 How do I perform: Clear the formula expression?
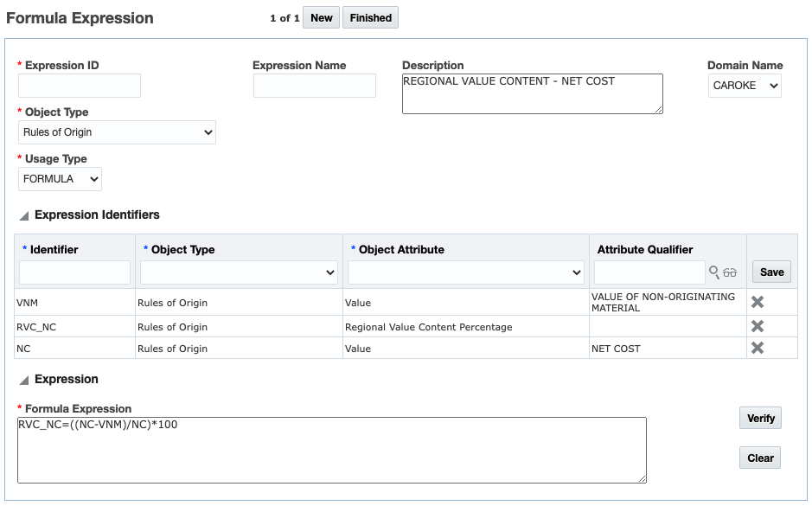click(x=760, y=458)
